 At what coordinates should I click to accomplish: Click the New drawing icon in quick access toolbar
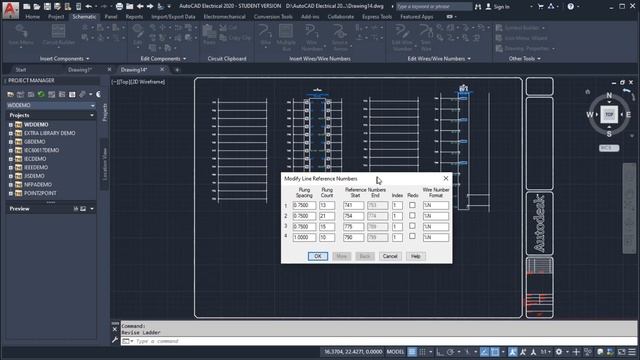27,7
